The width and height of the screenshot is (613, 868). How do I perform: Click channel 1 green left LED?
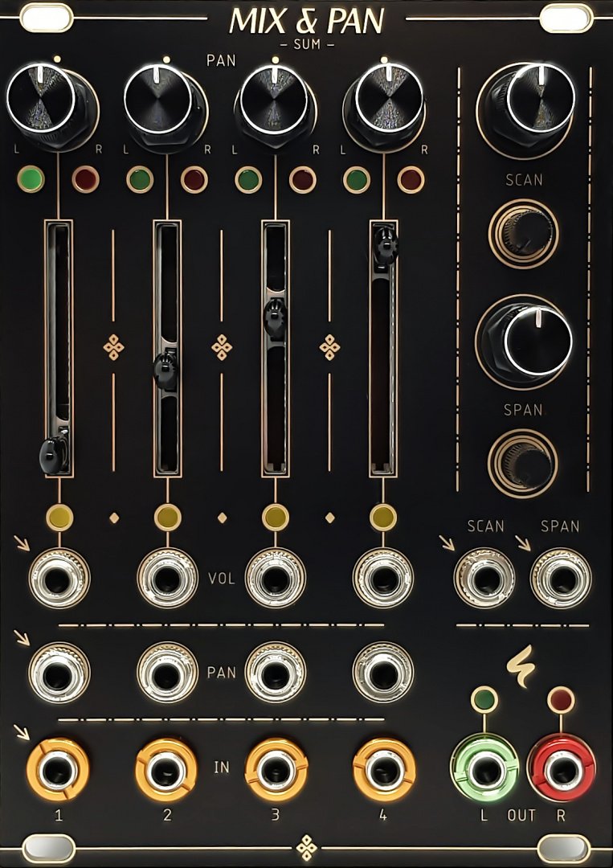tap(31, 178)
